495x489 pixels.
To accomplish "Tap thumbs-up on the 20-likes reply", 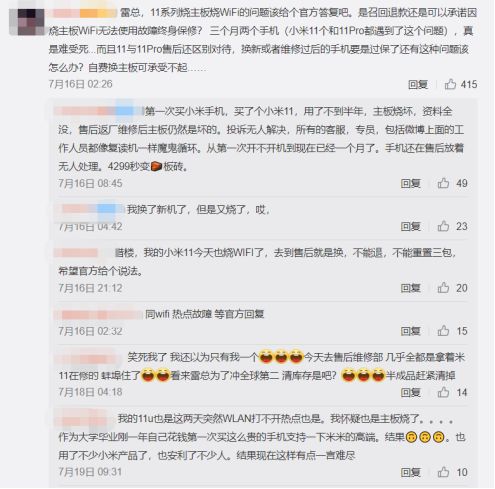I will coord(443,287).
